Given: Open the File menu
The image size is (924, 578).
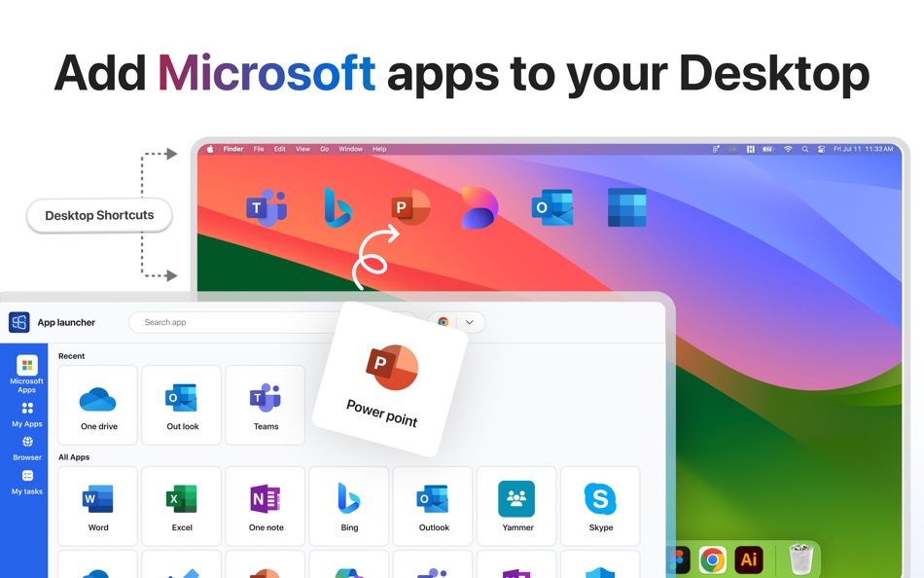Looking at the screenshot, I should (259, 149).
